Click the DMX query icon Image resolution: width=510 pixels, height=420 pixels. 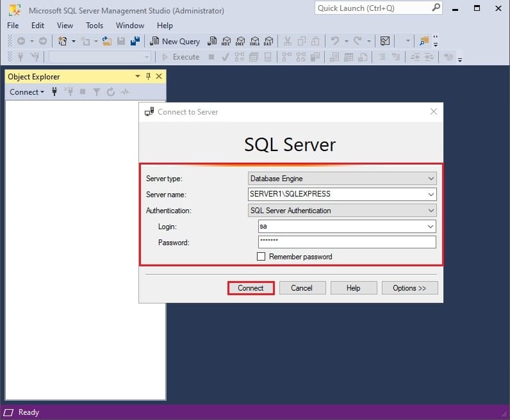240,41
